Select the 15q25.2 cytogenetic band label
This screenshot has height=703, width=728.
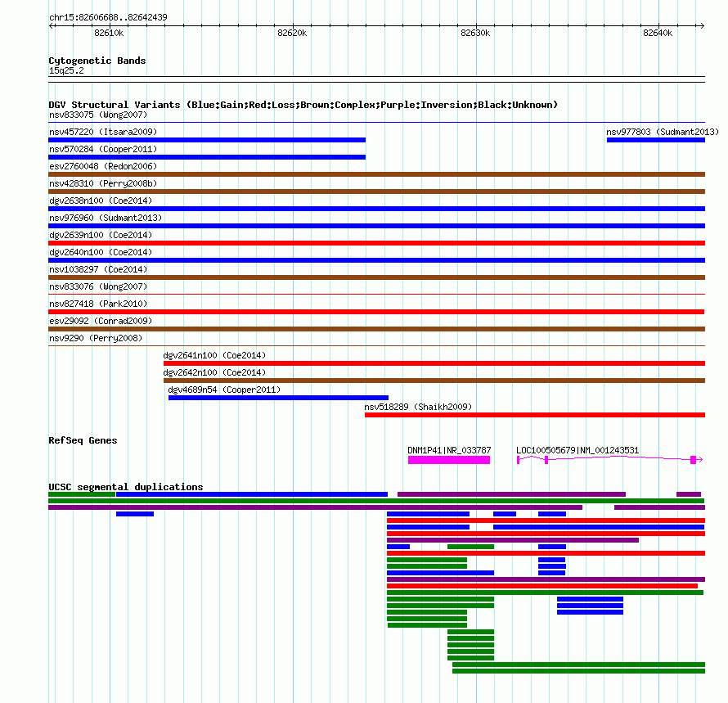(x=66, y=70)
